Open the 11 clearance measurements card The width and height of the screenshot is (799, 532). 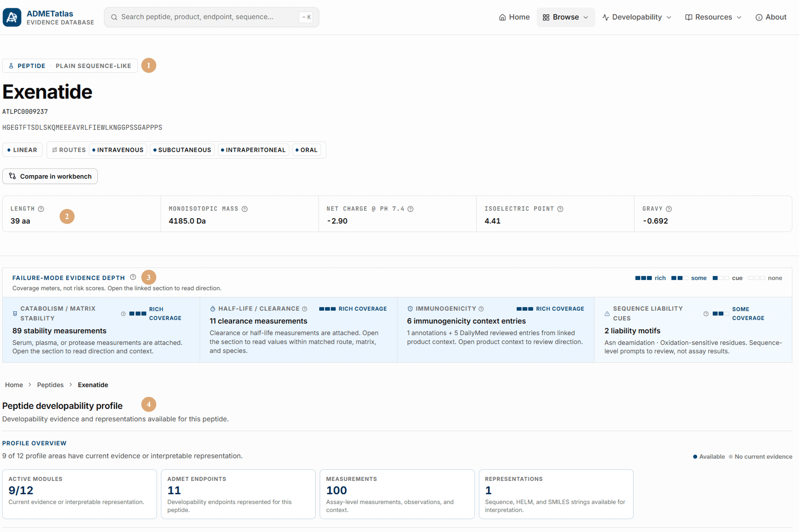[x=299, y=330]
